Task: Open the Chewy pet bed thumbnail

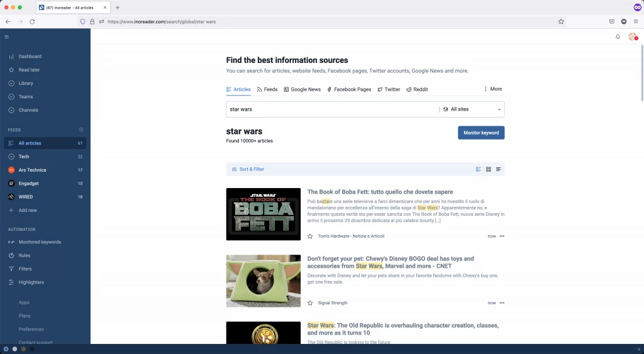Action: [264, 281]
